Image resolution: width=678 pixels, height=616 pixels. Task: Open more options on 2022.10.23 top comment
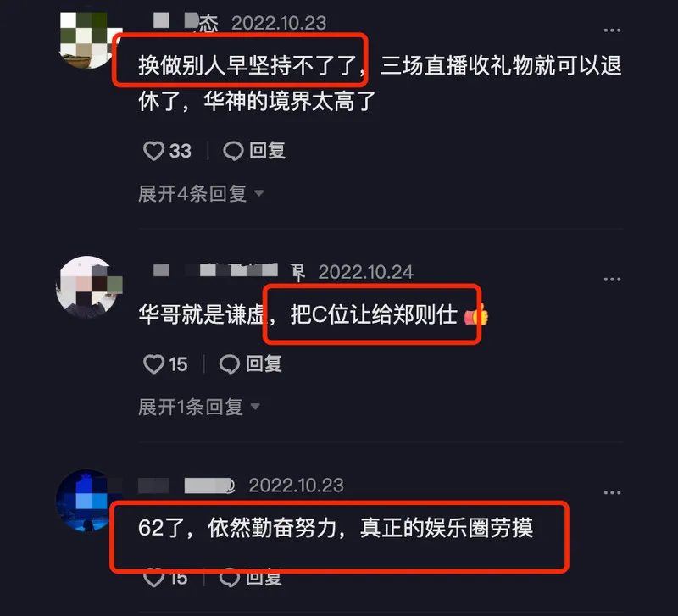[612, 31]
